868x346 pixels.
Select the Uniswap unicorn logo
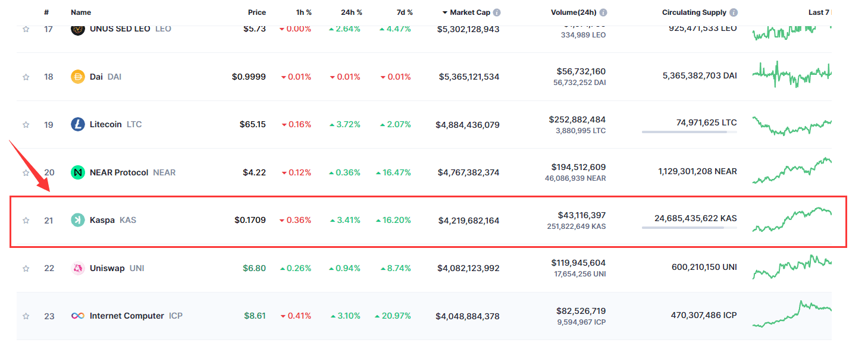click(x=78, y=268)
